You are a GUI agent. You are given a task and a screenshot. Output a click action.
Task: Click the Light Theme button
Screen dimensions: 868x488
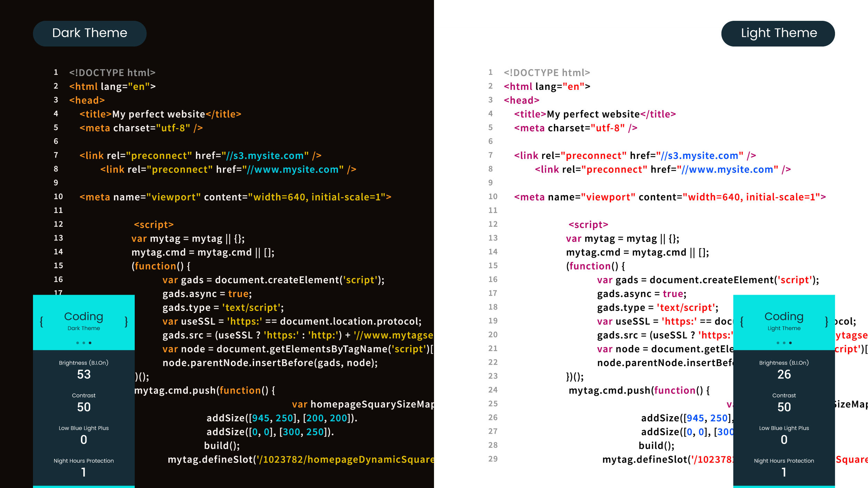click(x=778, y=33)
